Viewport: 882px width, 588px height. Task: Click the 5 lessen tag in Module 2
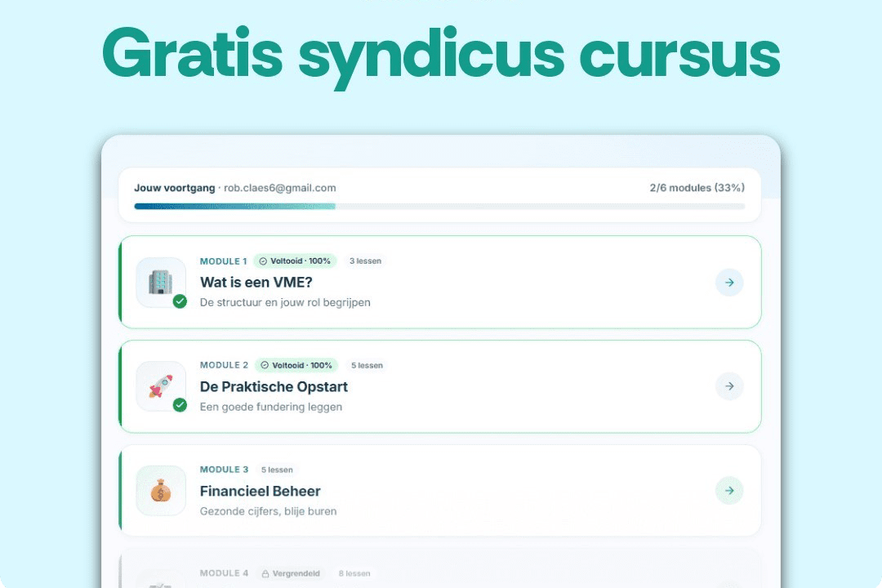pos(367,365)
